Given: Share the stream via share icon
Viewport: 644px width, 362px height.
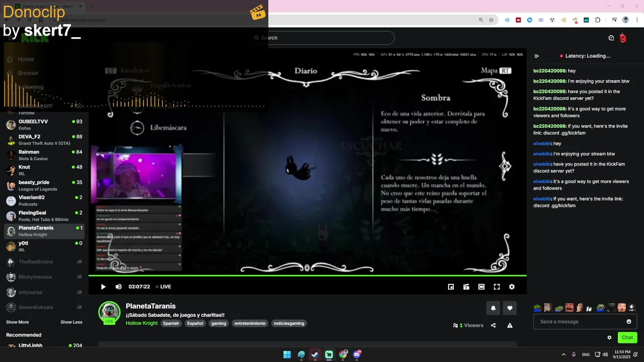Looking at the screenshot, I should 493,325.
